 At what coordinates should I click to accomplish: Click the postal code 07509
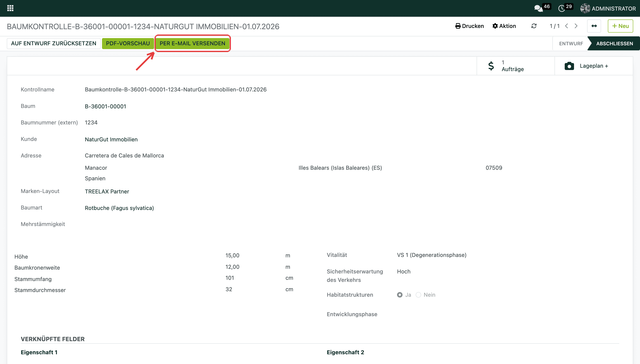(494, 168)
